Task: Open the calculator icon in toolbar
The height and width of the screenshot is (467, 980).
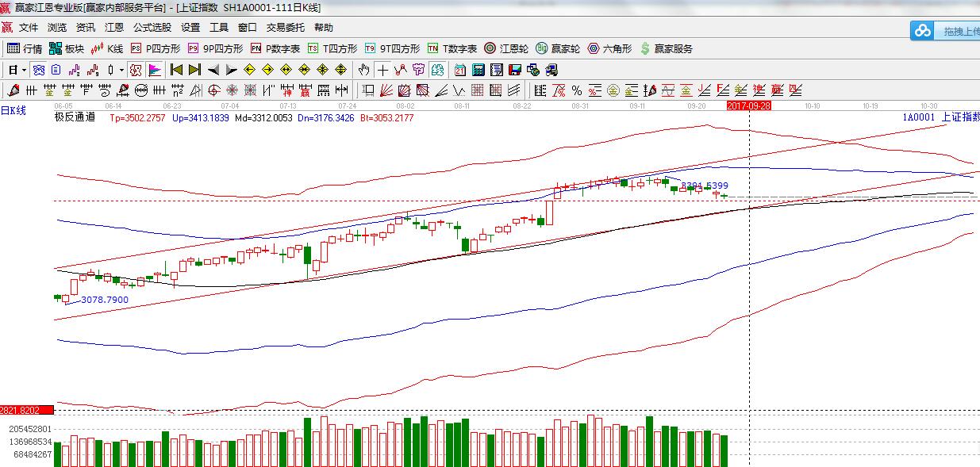Action: point(478,70)
